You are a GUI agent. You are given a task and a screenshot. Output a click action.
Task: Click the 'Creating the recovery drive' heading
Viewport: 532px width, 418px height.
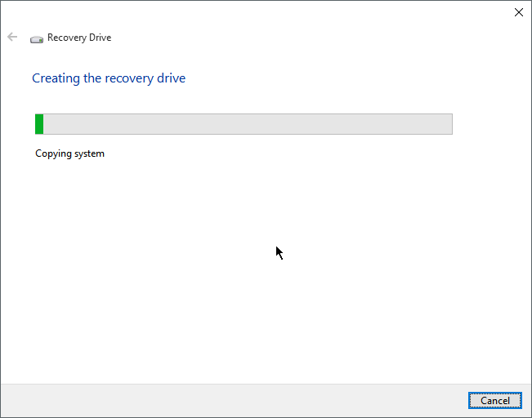(x=109, y=78)
